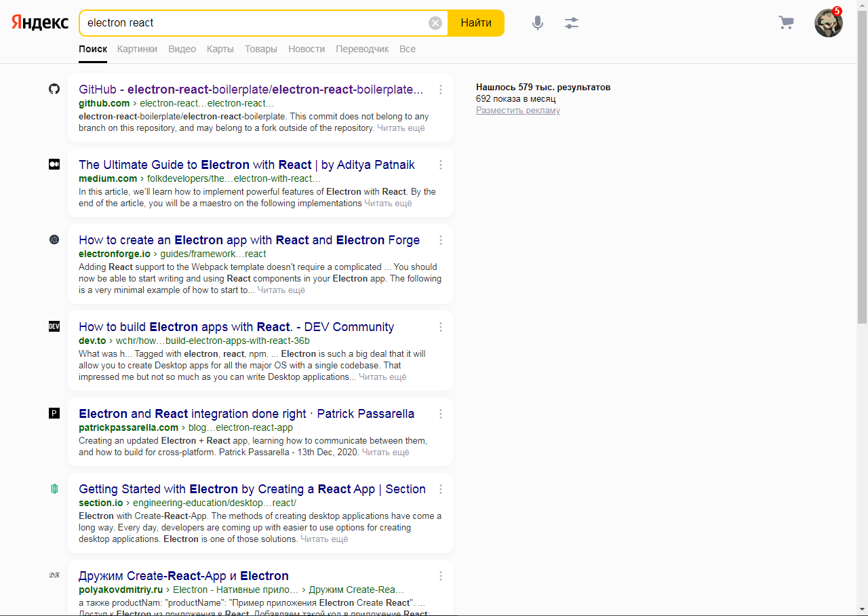Start voice search with the microphone icon

pyautogui.click(x=538, y=23)
